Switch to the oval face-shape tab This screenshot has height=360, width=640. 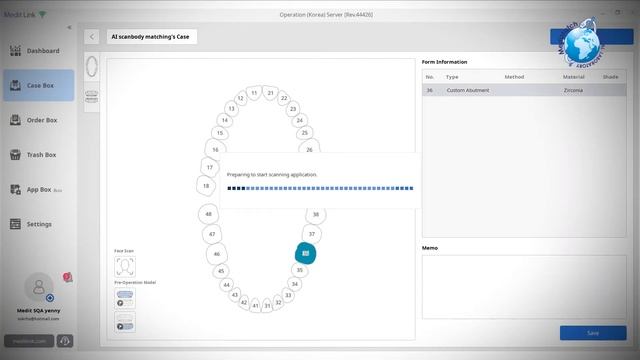[x=92, y=67]
